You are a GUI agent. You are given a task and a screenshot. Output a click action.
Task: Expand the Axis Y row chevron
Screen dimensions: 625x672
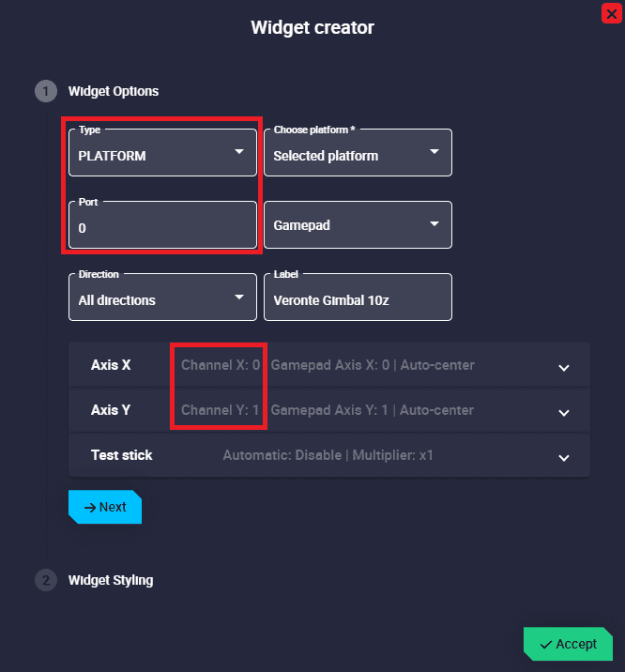[564, 412]
